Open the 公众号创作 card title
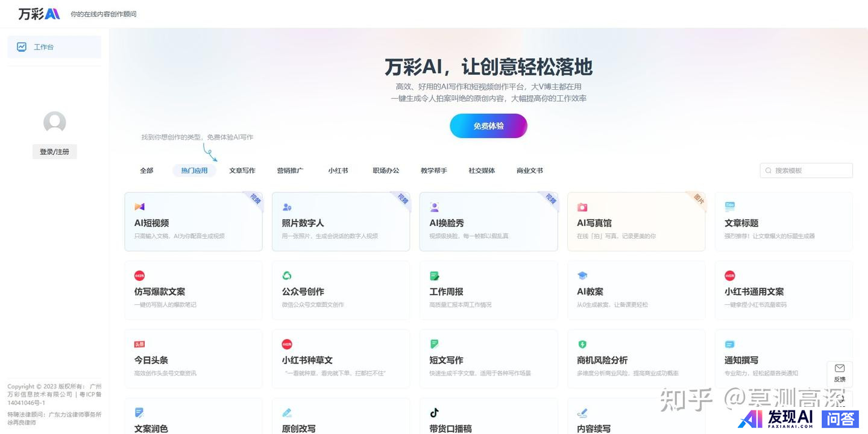 point(303,292)
